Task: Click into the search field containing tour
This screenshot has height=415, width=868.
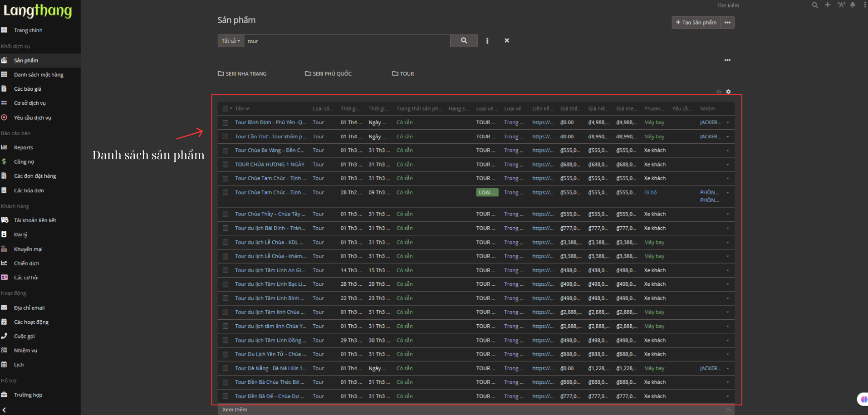Action: (x=347, y=41)
